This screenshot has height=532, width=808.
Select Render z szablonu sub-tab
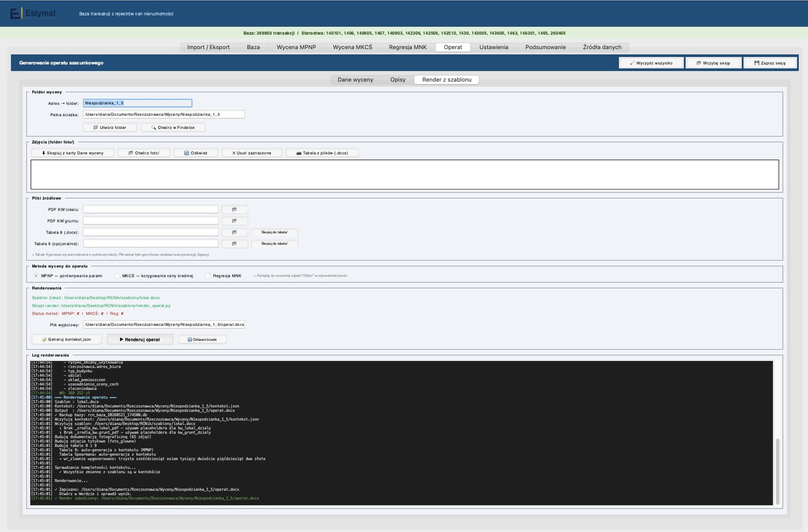tap(447, 79)
